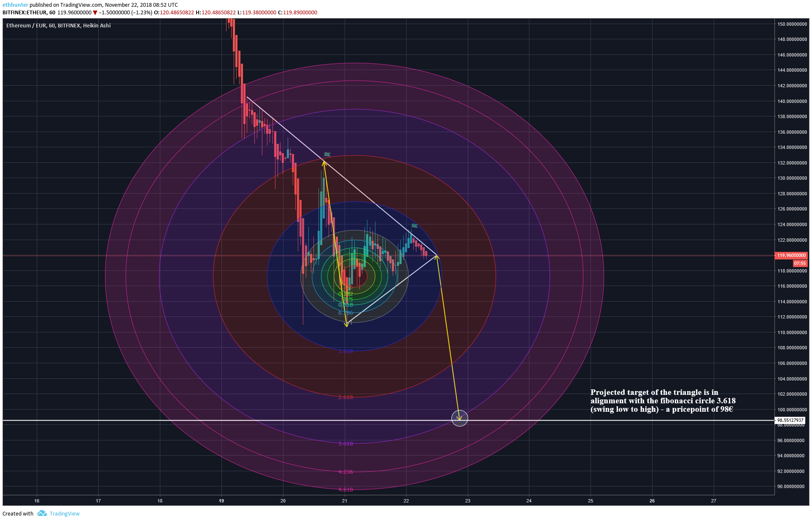812x521 pixels.
Task: Click the BITFINEX:ETHEUR, 60 symbol text
Action: (x=29, y=13)
